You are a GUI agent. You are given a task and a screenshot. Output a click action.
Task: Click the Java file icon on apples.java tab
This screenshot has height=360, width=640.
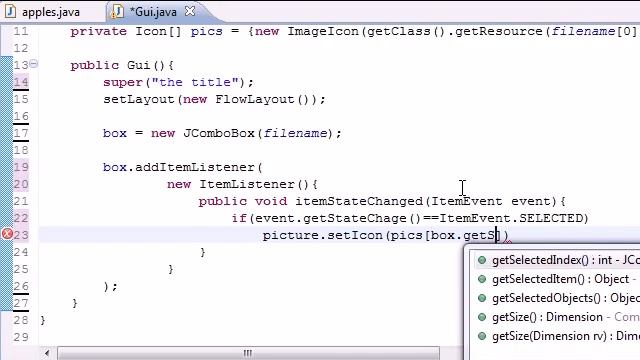point(11,11)
